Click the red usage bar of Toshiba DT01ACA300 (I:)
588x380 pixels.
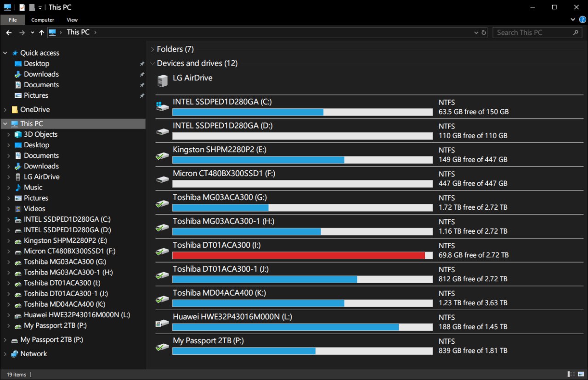299,256
